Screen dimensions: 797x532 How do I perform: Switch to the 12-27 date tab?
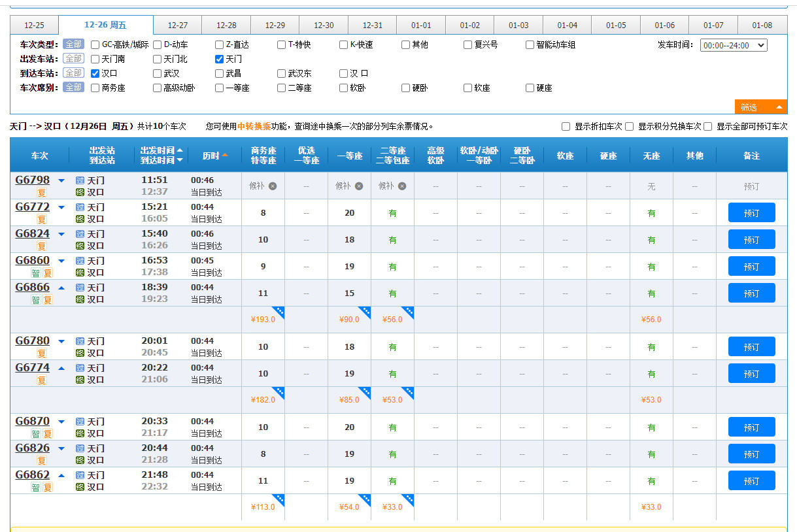pyautogui.click(x=177, y=25)
